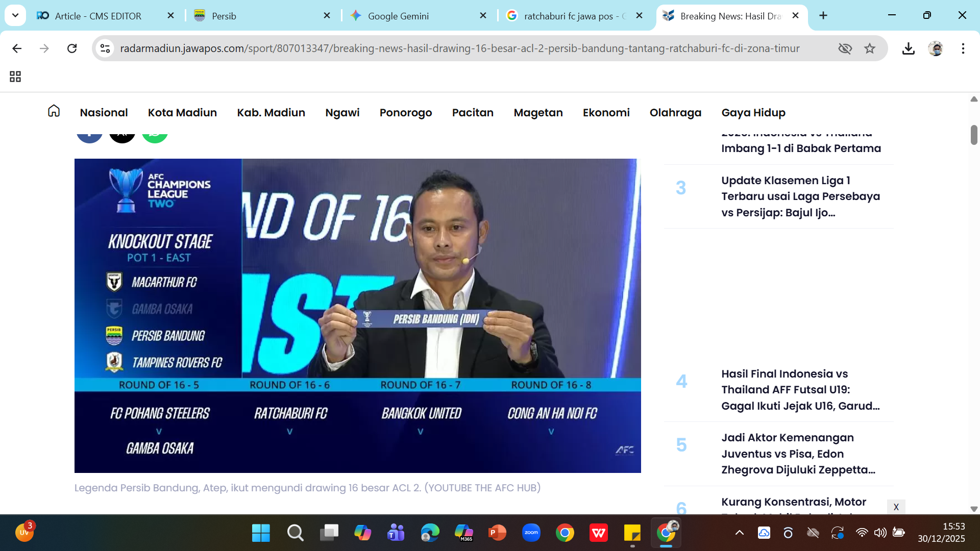This screenshot has height=551, width=980.
Task: Click the address bar URL
Action: (x=459, y=48)
